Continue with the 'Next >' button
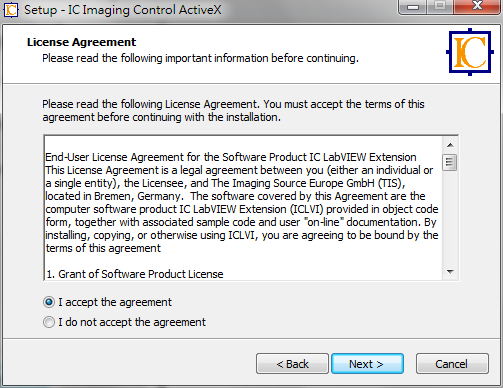Screen dimensions: 503x388 [x=367, y=364]
